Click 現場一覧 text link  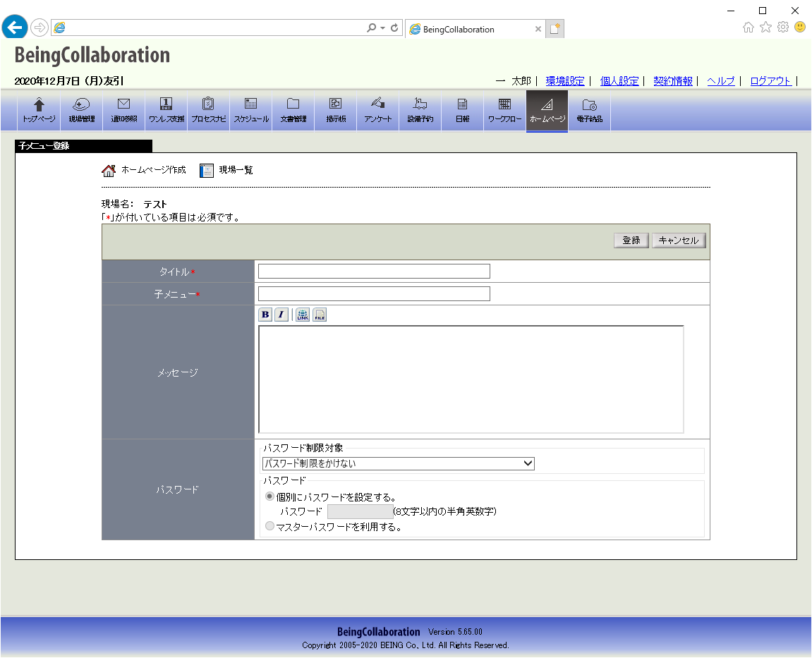point(236,170)
